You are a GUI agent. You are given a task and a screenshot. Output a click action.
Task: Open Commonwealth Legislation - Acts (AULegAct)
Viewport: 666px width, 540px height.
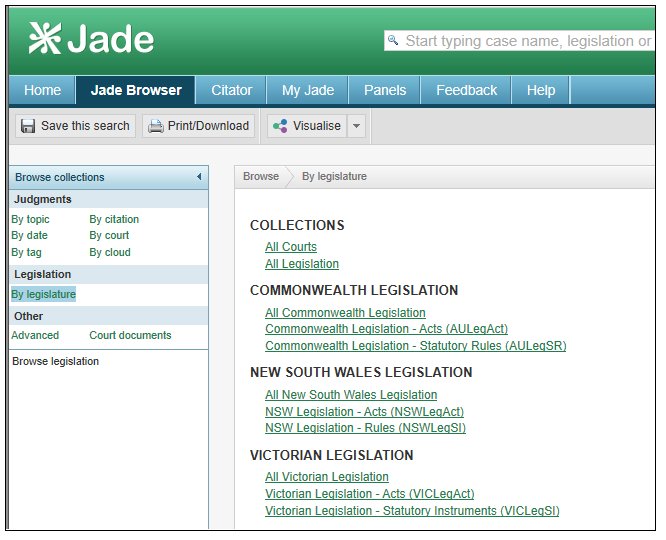tap(387, 329)
